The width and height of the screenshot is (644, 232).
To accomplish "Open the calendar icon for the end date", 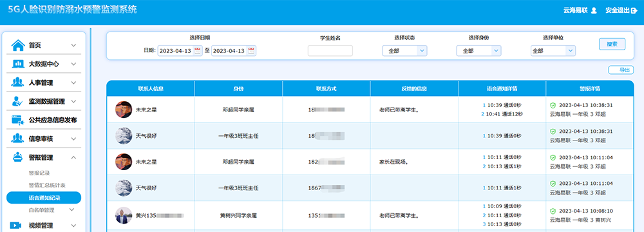I will tap(251, 51).
